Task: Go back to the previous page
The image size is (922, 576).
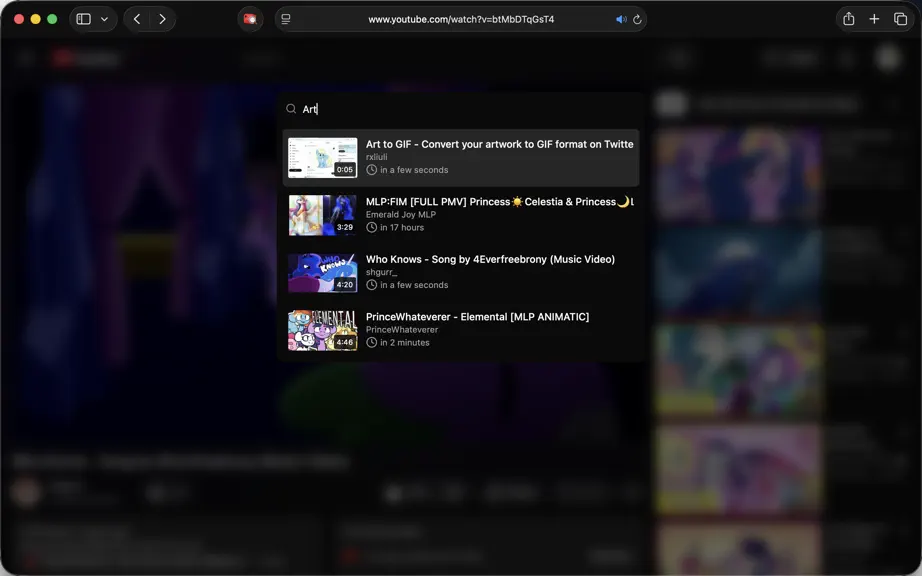Action: point(136,19)
